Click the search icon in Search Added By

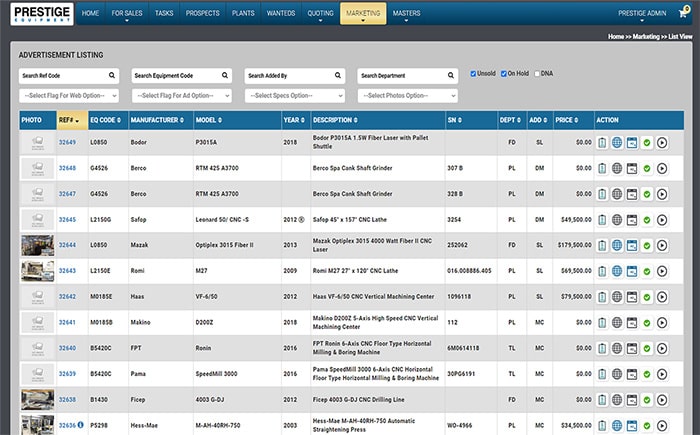338,75
